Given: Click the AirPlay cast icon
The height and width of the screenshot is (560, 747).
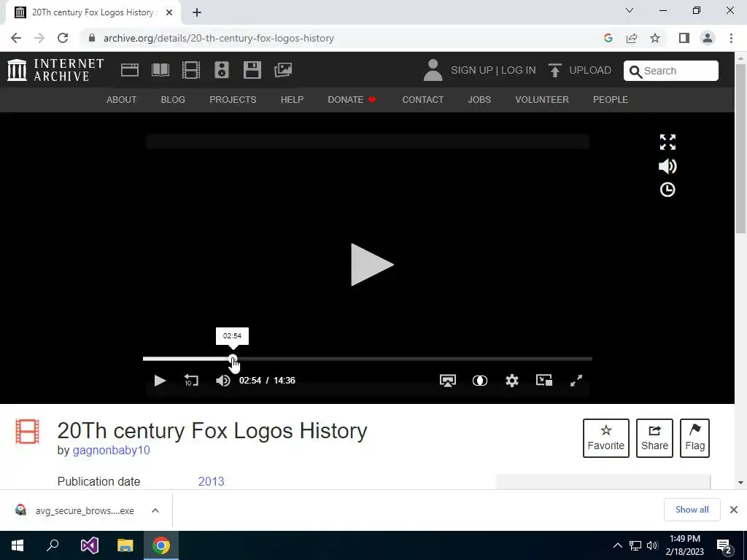Looking at the screenshot, I should (x=448, y=381).
